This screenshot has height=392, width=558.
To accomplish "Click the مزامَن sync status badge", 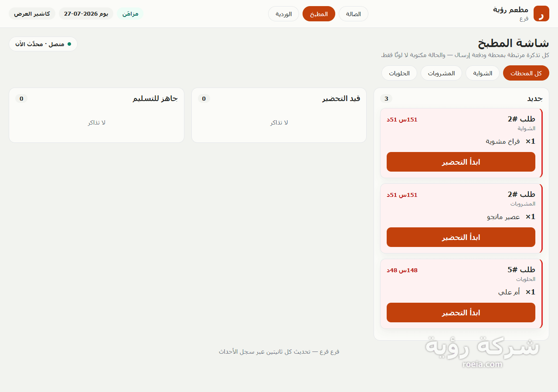I will click(130, 14).
